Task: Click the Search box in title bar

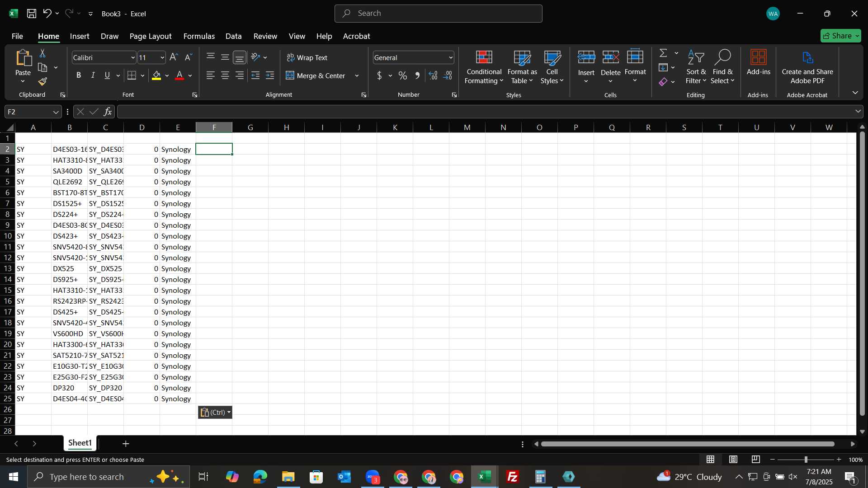Action: [439, 14]
